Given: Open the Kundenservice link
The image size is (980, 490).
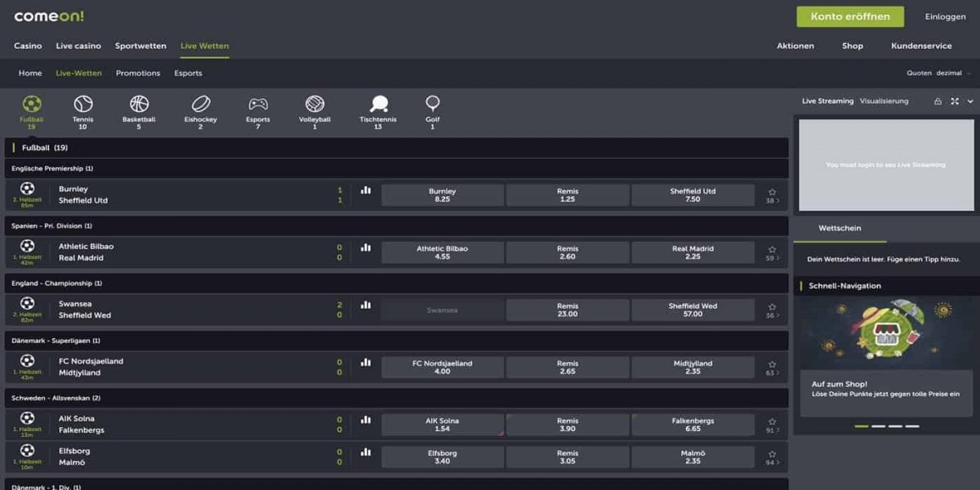Looking at the screenshot, I should [x=921, y=46].
